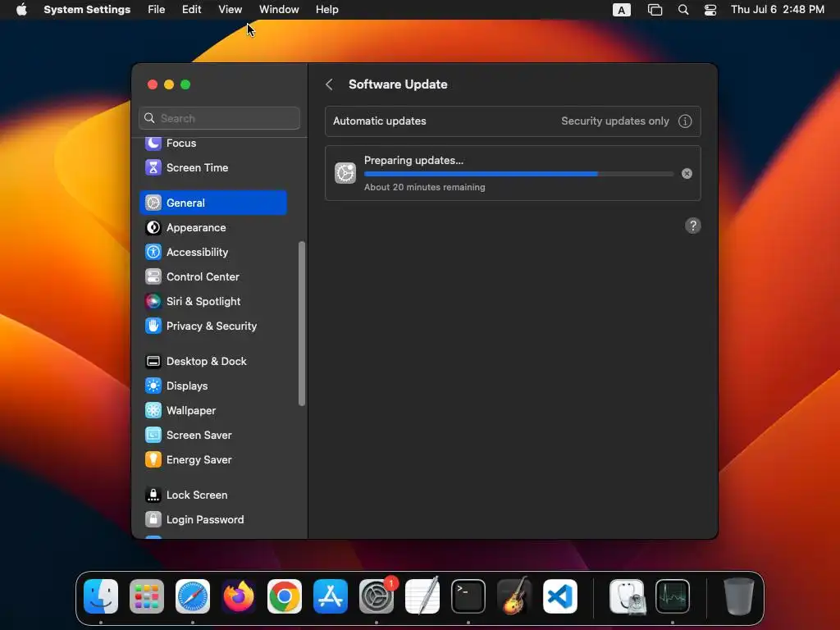Click 'Preparing updates...' label
The image size is (840, 630).
click(413, 160)
